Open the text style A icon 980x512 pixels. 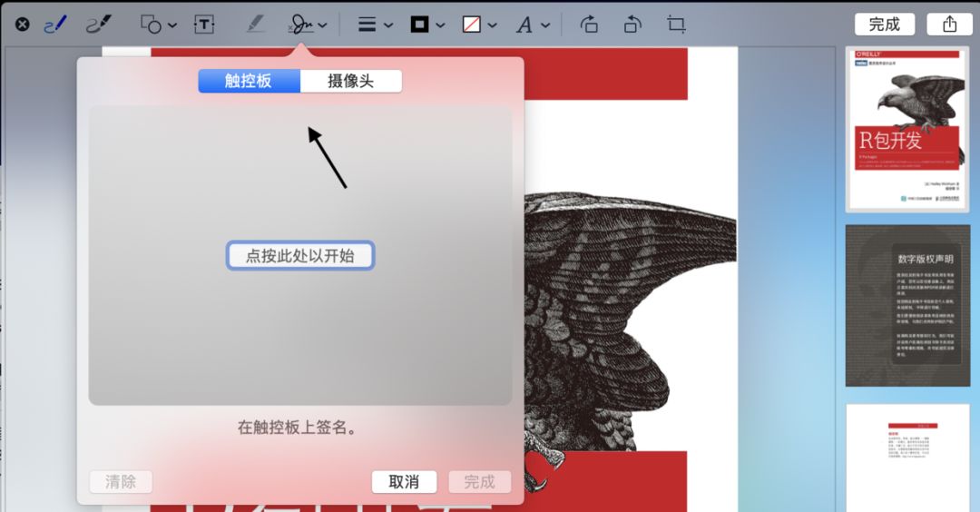tap(524, 25)
